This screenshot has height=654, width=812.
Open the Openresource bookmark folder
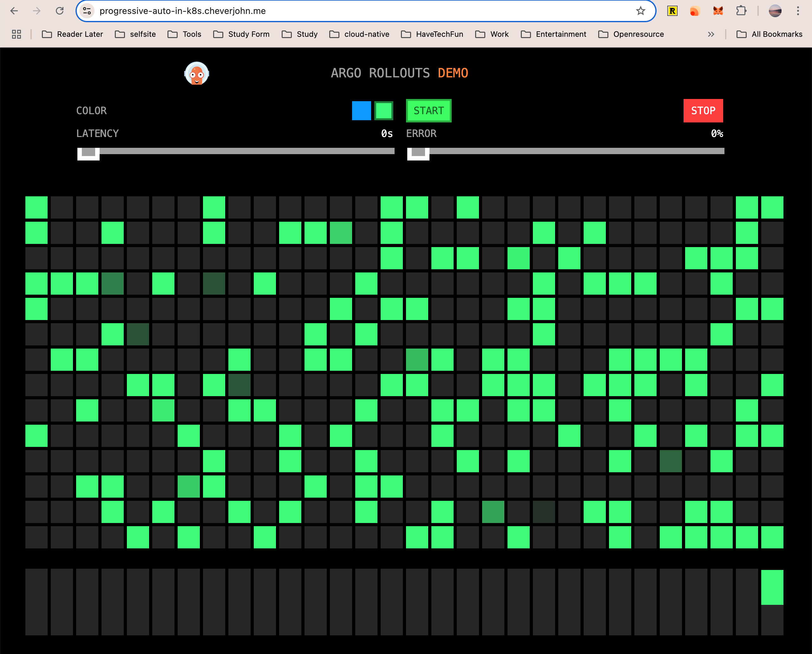point(631,34)
